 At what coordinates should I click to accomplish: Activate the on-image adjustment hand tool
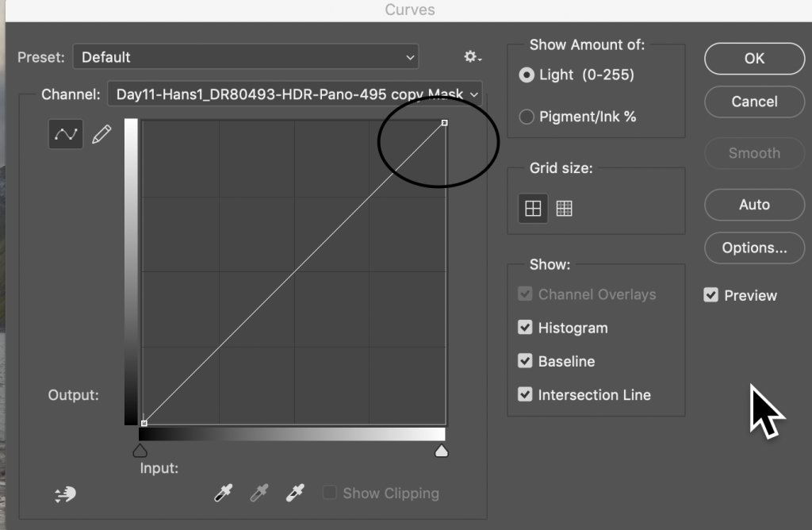click(x=66, y=494)
